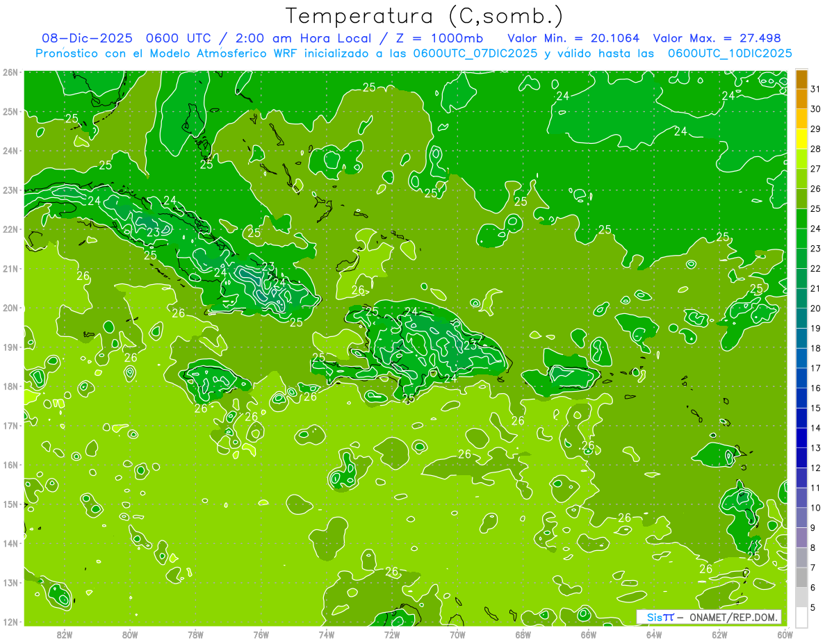The height and width of the screenshot is (644, 834).
Task: Click the "76W" longitude label
Action: 261,635
